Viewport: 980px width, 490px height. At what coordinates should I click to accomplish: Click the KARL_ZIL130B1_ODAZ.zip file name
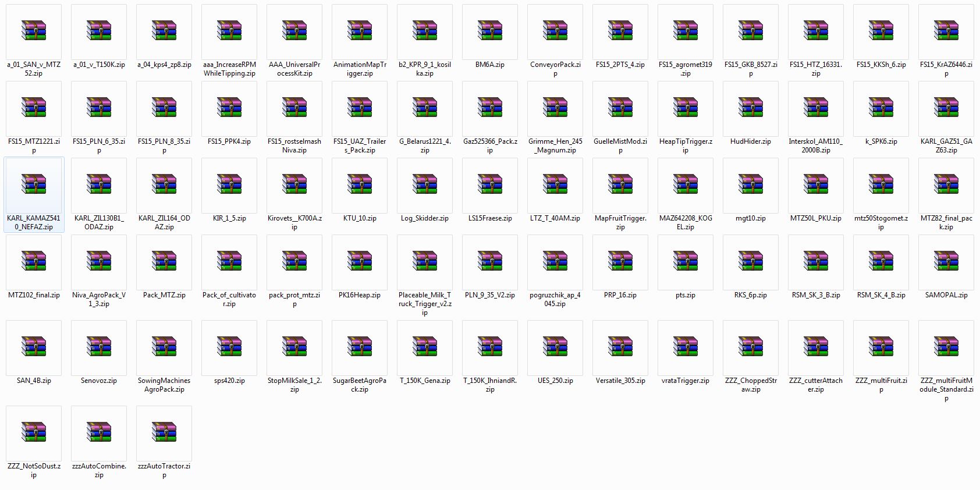click(99, 223)
